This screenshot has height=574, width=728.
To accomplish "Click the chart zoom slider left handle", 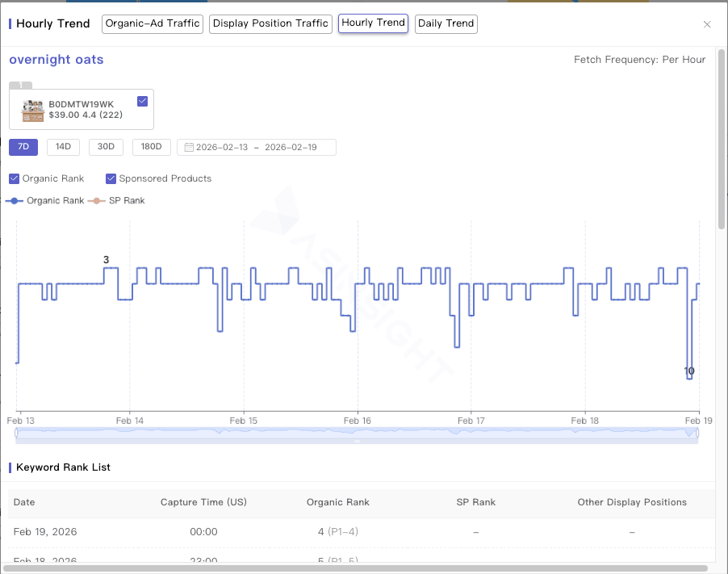I will tap(16, 434).
